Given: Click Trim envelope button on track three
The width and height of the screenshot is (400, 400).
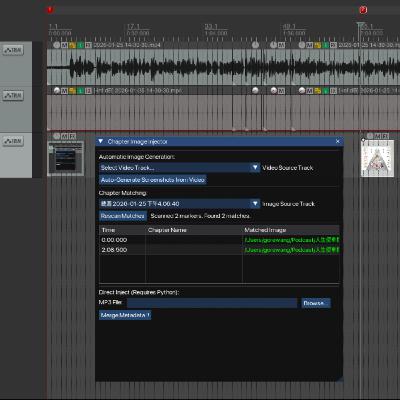Looking at the screenshot, I should (x=13, y=141).
